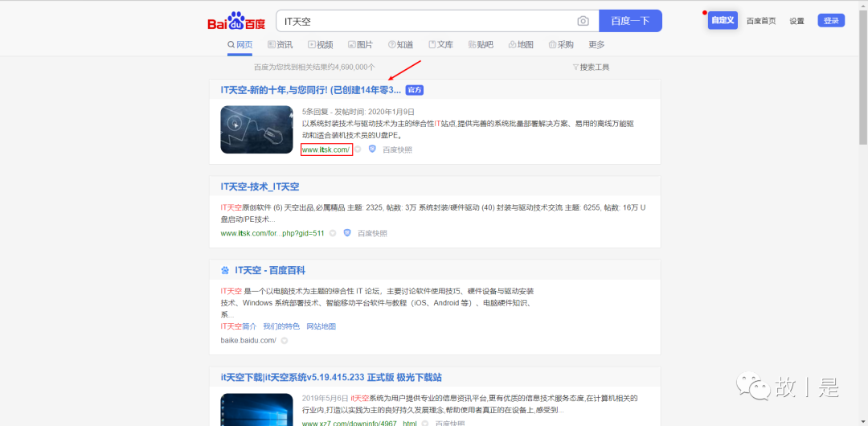Image resolution: width=868 pixels, height=426 pixels.
Task: Open camera image search icon
Action: pos(583,21)
